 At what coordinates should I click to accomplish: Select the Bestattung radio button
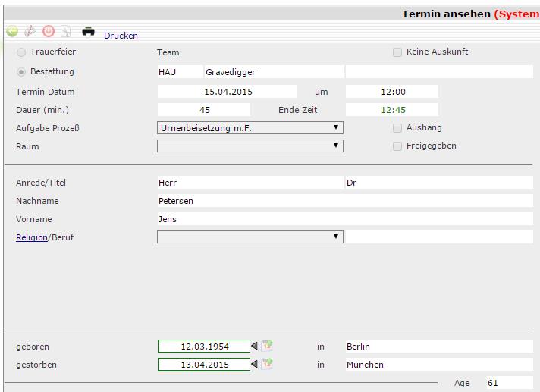click(x=21, y=72)
